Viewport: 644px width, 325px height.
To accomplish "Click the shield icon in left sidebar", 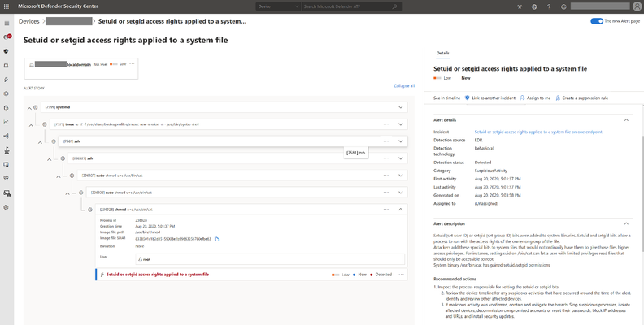I will pyautogui.click(x=7, y=51).
